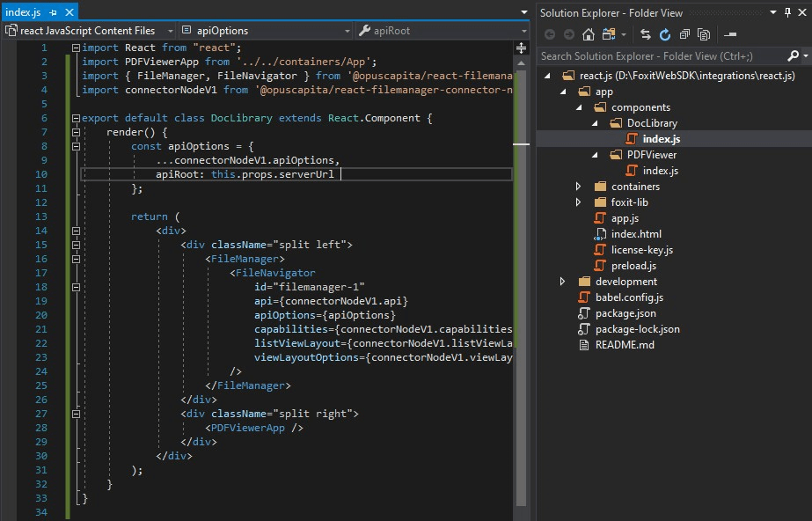Image resolution: width=812 pixels, height=521 pixels.
Task: Click the Collapse All icon
Action: coord(684,34)
